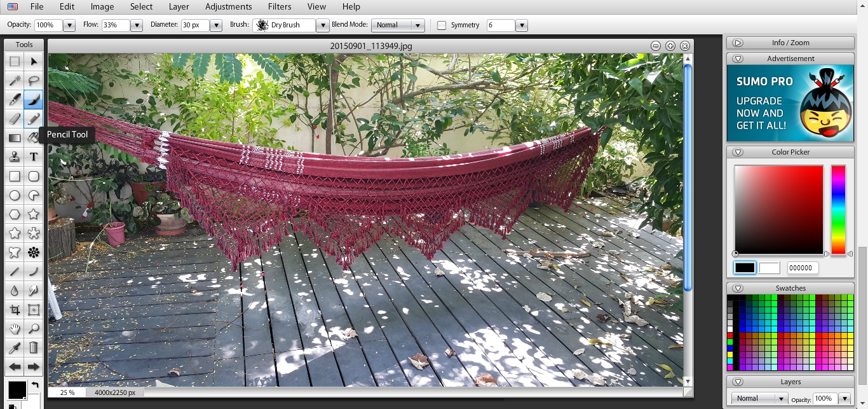The image size is (868, 409).
Task: Switch to the Pencil tool
Action: (x=34, y=119)
